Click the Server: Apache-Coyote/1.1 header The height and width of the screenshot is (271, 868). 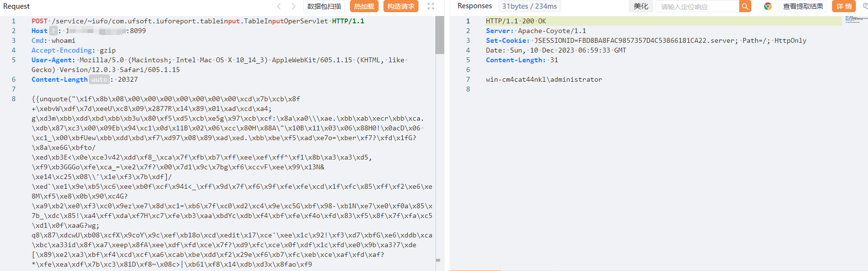pos(536,31)
